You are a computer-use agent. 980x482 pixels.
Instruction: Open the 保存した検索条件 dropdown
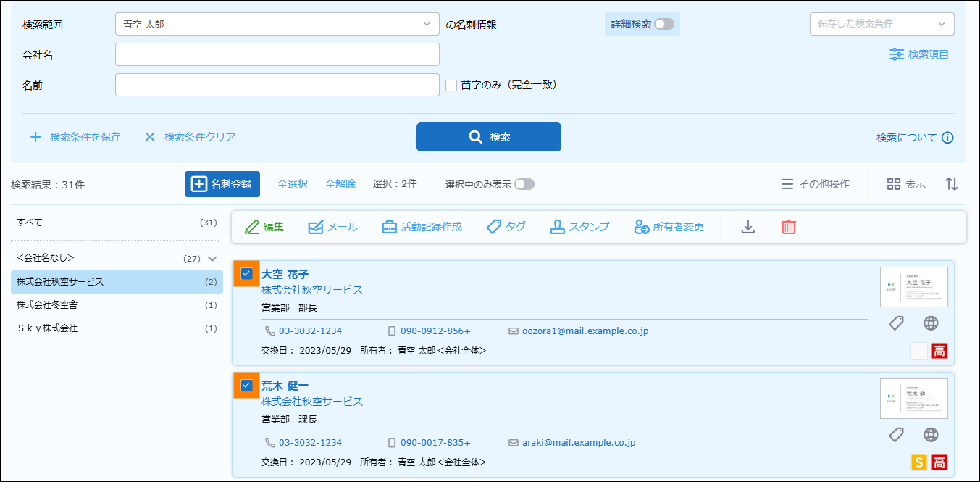881,24
